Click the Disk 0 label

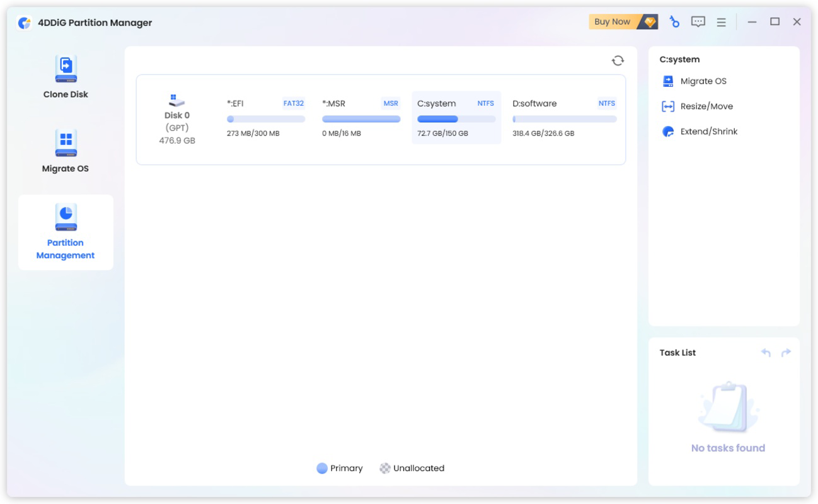click(177, 115)
